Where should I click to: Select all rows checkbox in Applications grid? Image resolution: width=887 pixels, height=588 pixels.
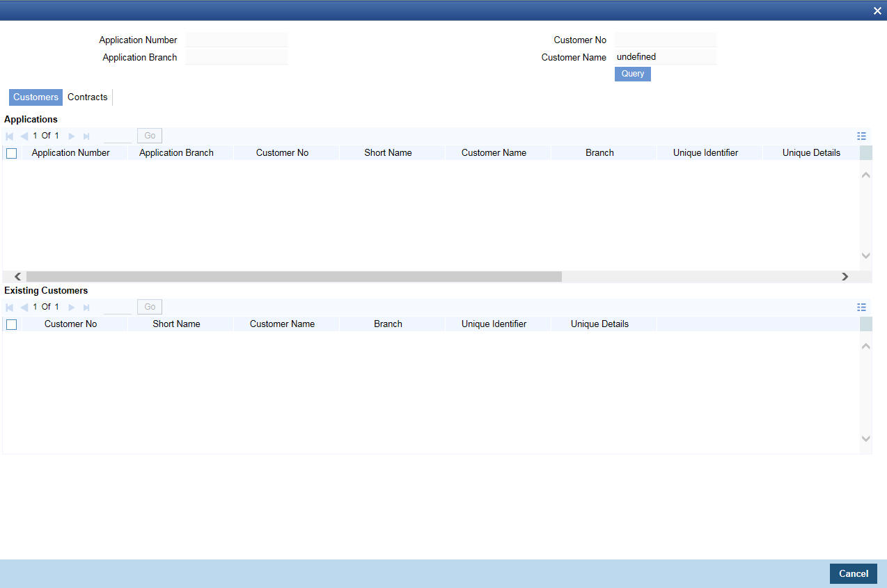click(x=11, y=153)
